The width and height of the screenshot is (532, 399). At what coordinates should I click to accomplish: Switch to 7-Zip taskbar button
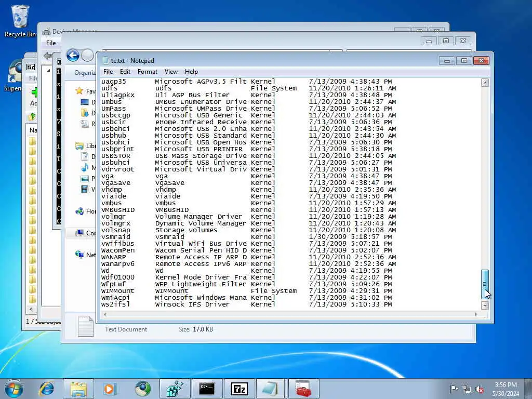pyautogui.click(x=239, y=389)
